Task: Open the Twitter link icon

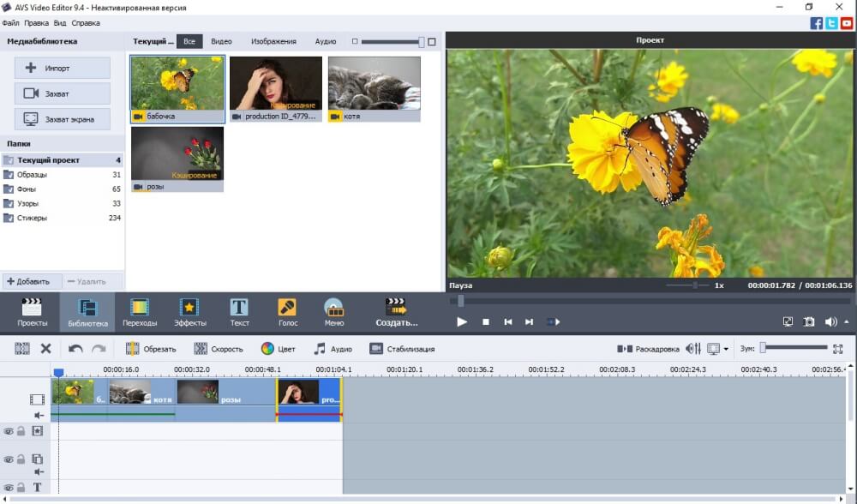Action: (x=831, y=23)
